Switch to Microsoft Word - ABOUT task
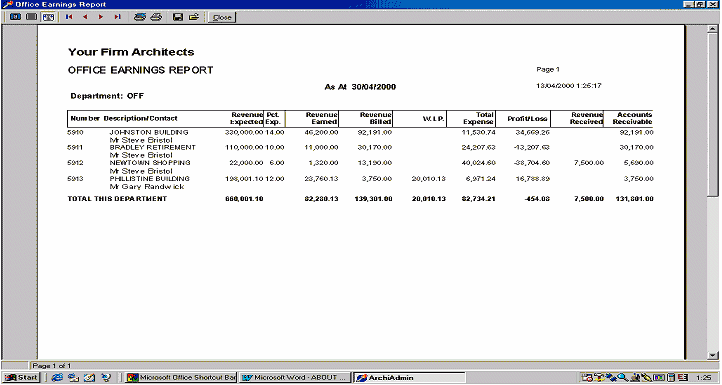The height and width of the screenshot is (385, 722). pyautogui.click(x=295, y=378)
